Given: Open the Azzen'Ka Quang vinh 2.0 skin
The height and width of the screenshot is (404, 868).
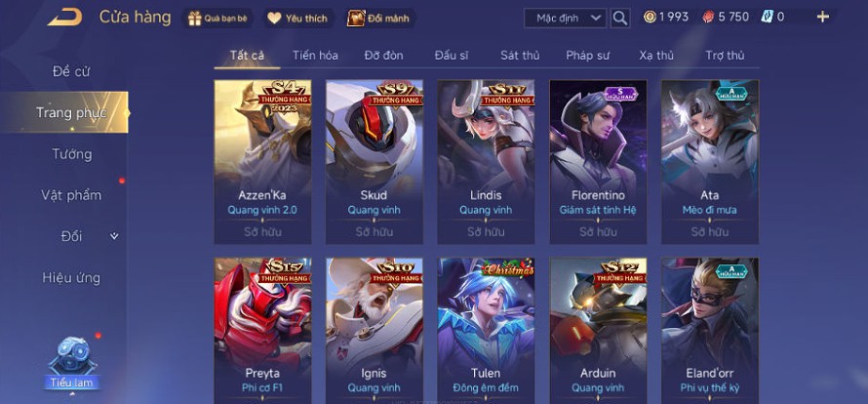Looking at the screenshot, I should coord(262,162).
